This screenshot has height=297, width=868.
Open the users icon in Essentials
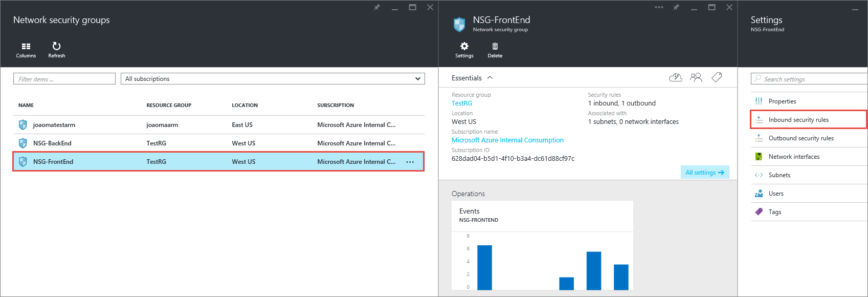click(696, 77)
